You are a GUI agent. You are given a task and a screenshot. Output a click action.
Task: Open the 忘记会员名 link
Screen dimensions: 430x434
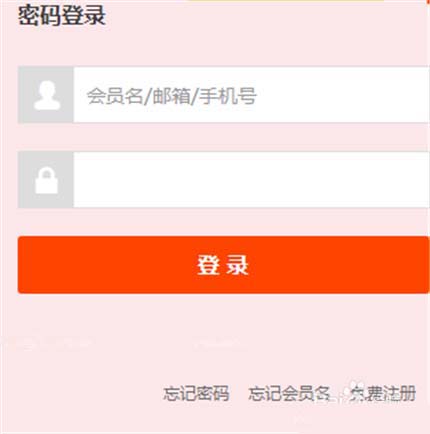coord(290,393)
